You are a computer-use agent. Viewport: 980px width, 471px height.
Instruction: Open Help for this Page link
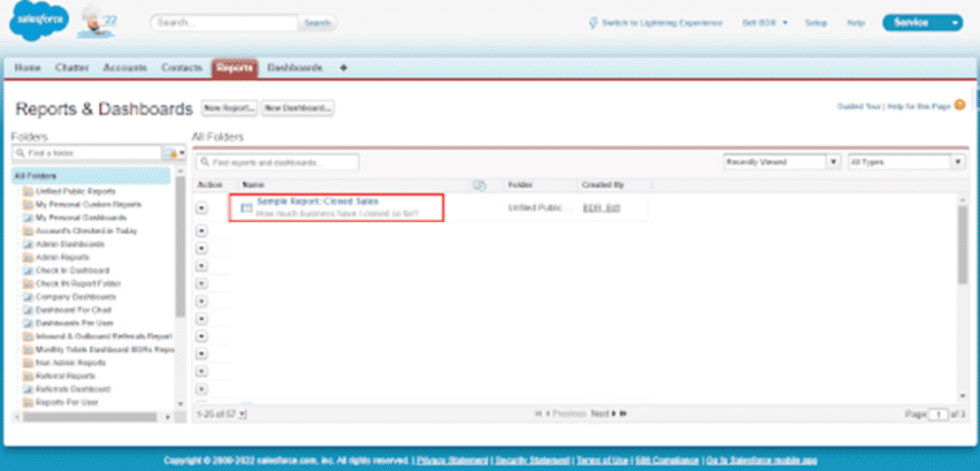tap(917, 106)
